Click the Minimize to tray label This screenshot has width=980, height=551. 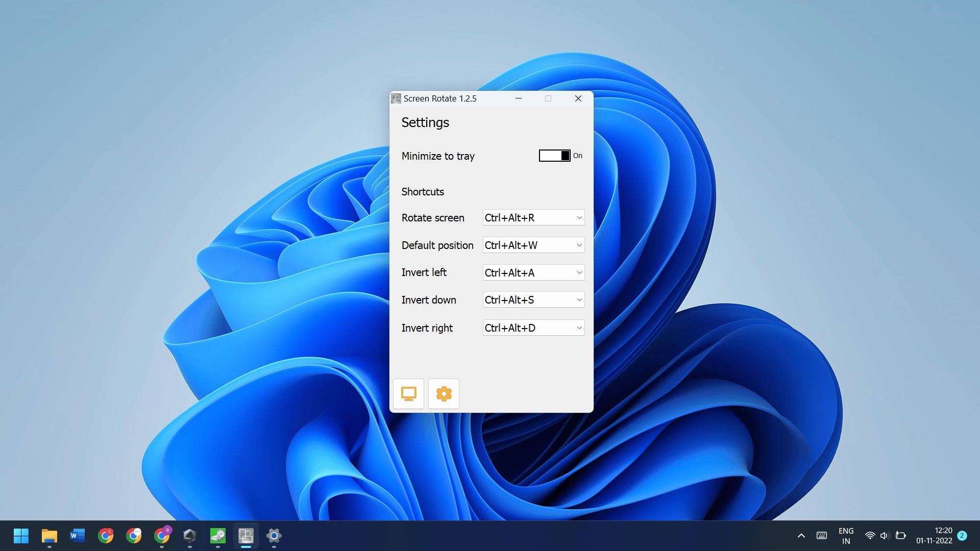click(x=438, y=156)
